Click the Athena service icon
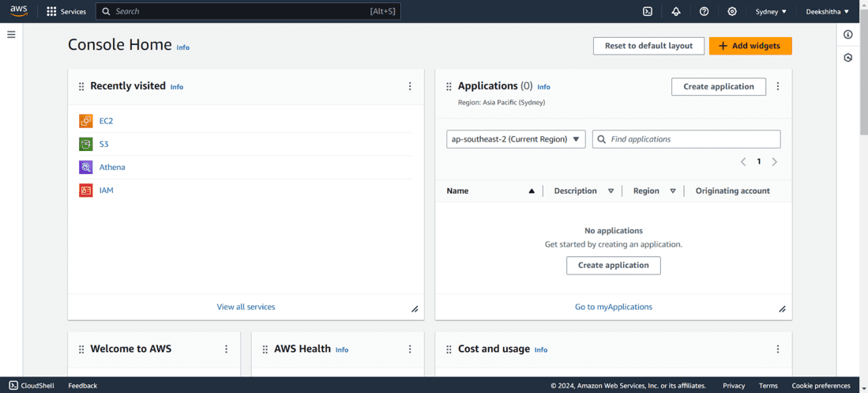This screenshot has height=393, width=868. (86, 167)
